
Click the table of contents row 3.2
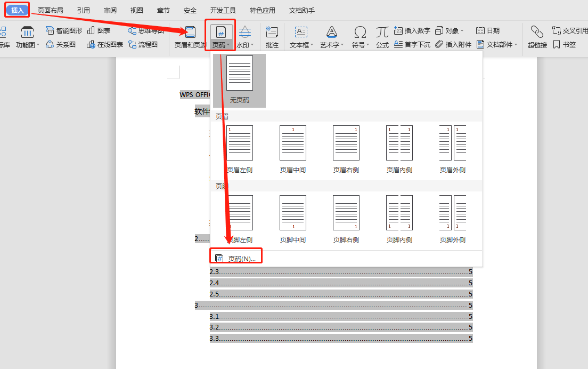coord(341,327)
